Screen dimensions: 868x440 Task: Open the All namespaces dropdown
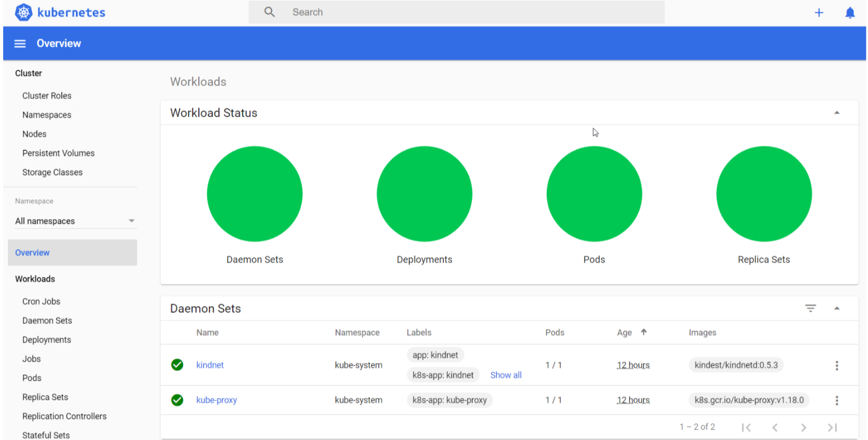[76, 221]
